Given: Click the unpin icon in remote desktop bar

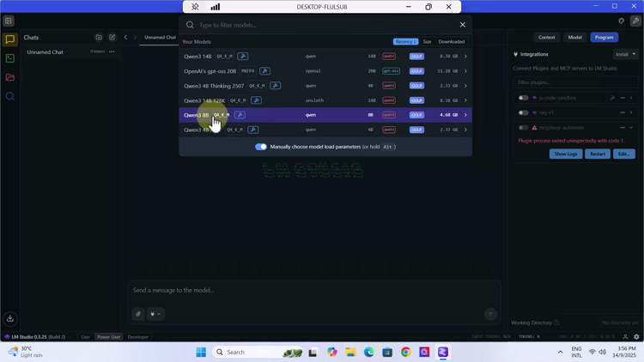Looking at the screenshot, I should click(195, 7).
